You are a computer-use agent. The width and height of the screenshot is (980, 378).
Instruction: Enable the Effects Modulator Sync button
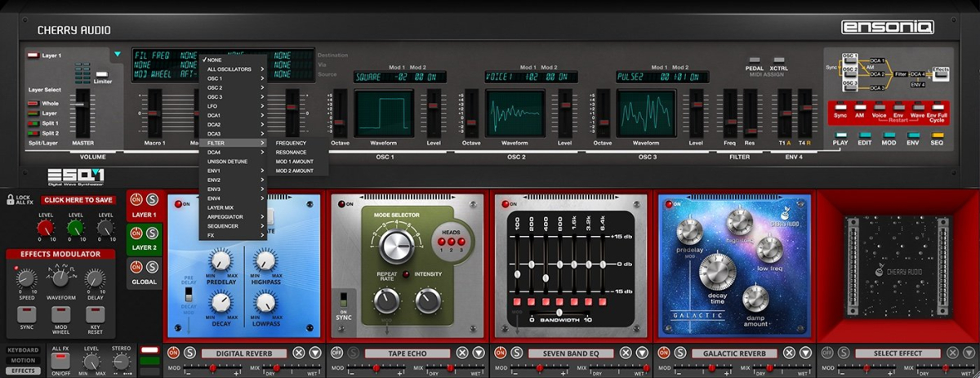[x=26, y=314]
